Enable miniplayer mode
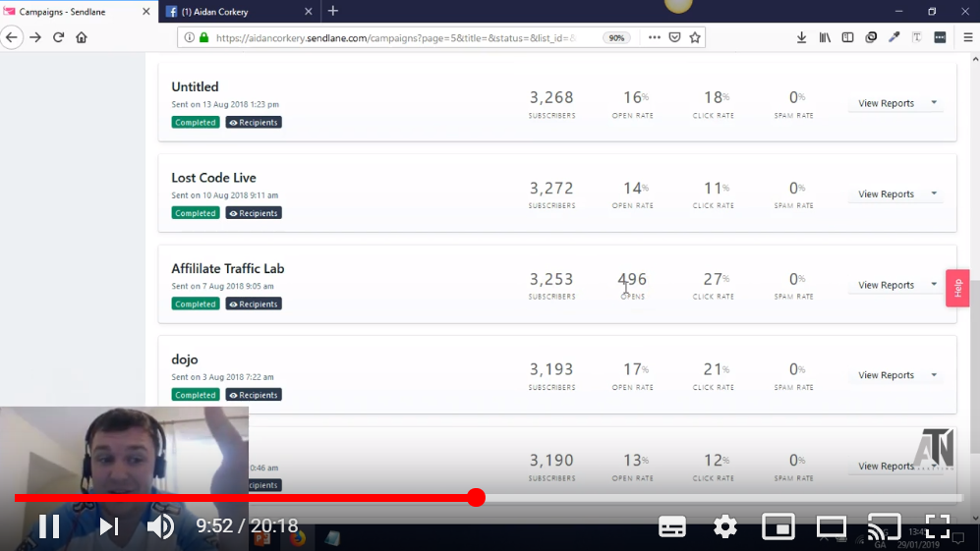 (x=778, y=526)
